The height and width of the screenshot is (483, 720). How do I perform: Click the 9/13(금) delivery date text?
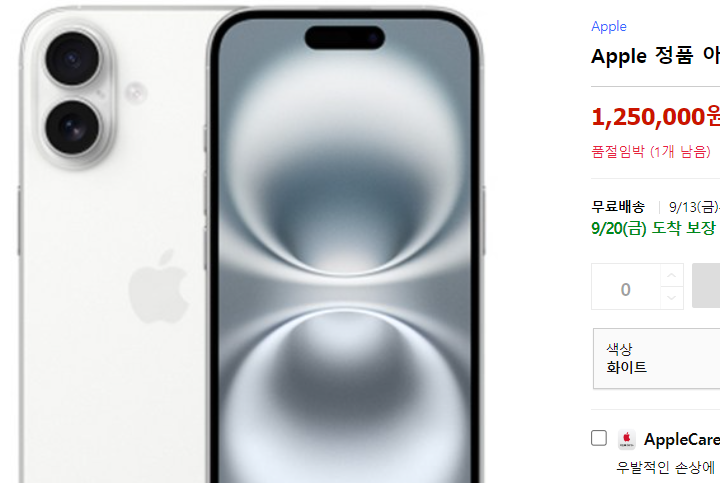click(x=694, y=207)
